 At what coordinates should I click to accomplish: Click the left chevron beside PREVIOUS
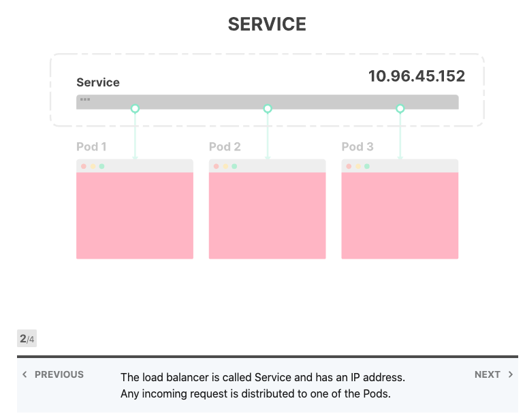(25, 374)
